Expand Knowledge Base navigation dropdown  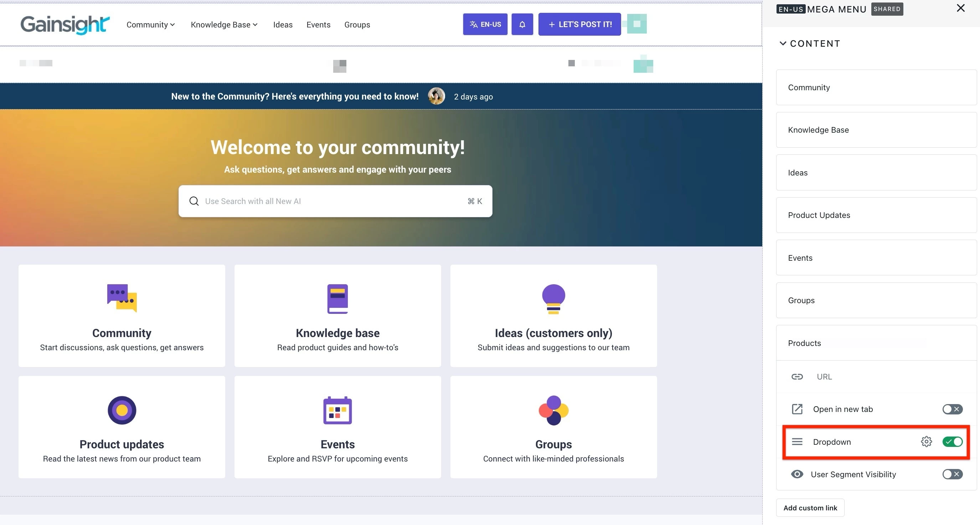224,25
